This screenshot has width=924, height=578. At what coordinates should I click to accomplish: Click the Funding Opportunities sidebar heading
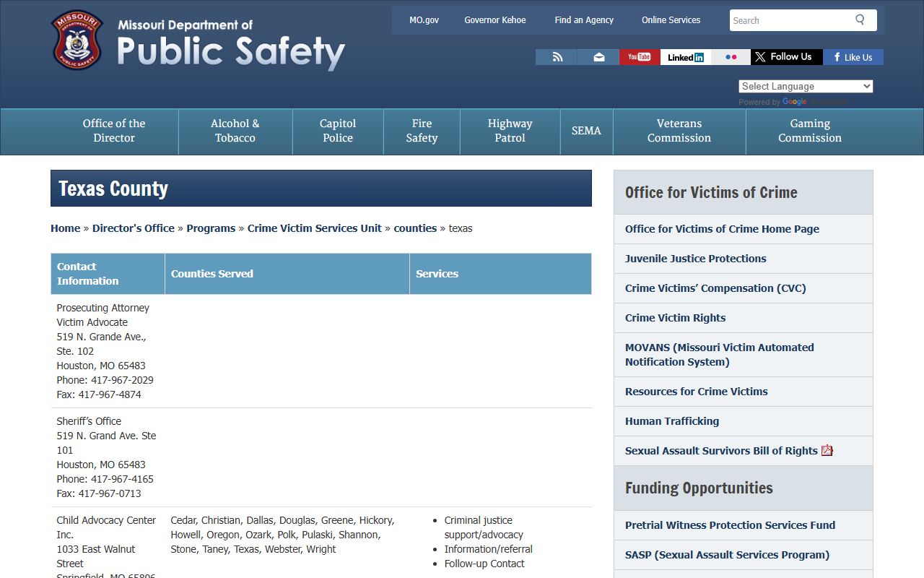point(699,488)
